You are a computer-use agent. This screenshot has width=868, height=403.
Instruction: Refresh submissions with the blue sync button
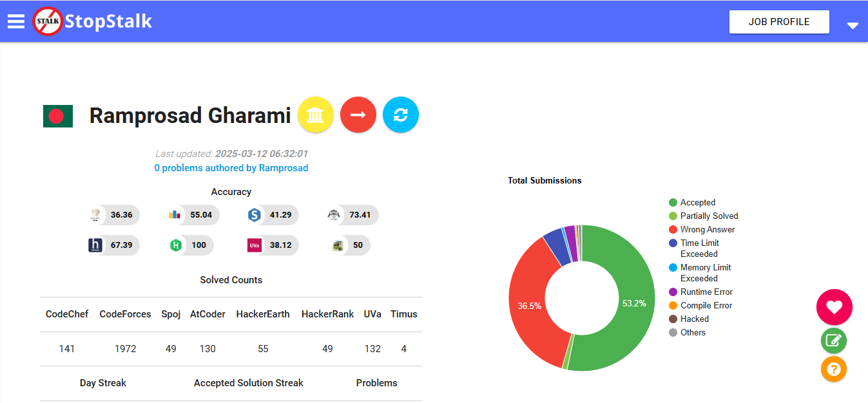(401, 115)
